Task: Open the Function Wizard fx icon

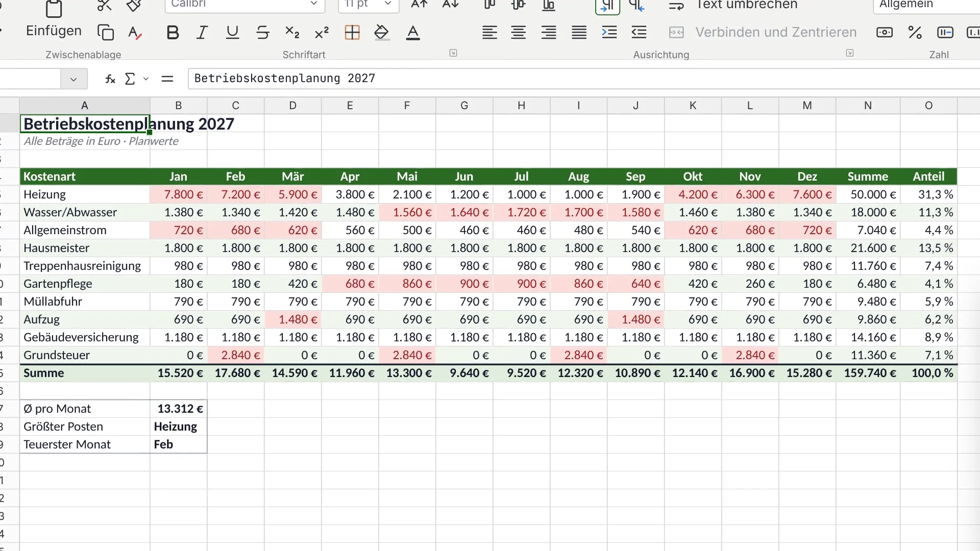Action: [x=110, y=79]
